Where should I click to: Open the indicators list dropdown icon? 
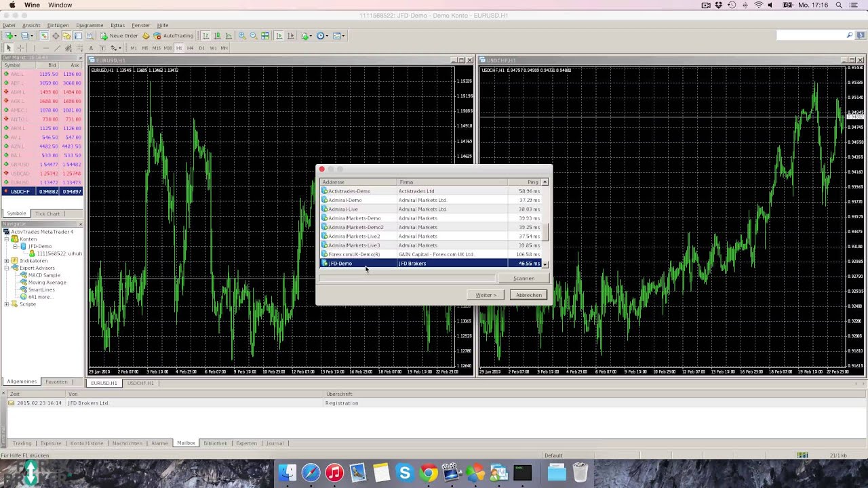click(307, 35)
